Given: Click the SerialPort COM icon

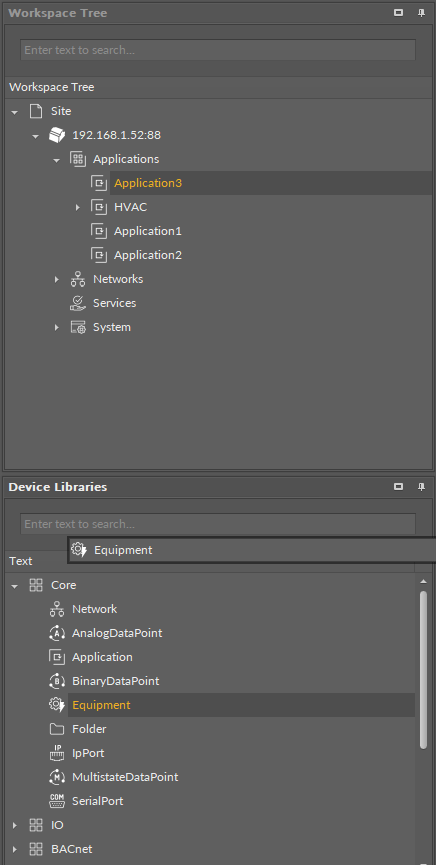Looking at the screenshot, I should (x=57, y=800).
